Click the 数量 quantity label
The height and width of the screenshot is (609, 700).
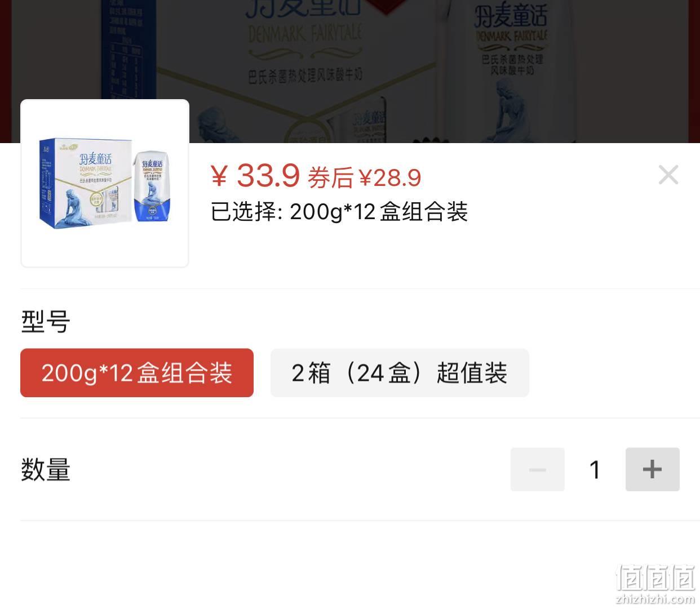tap(46, 469)
